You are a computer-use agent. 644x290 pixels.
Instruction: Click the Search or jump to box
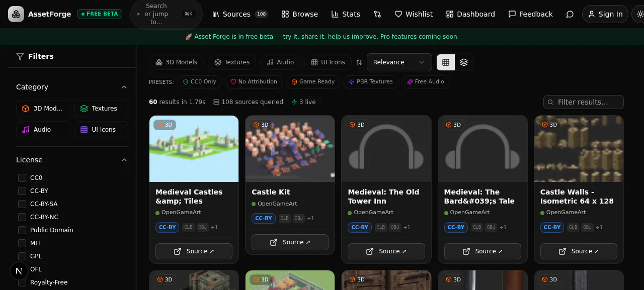click(167, 14)
